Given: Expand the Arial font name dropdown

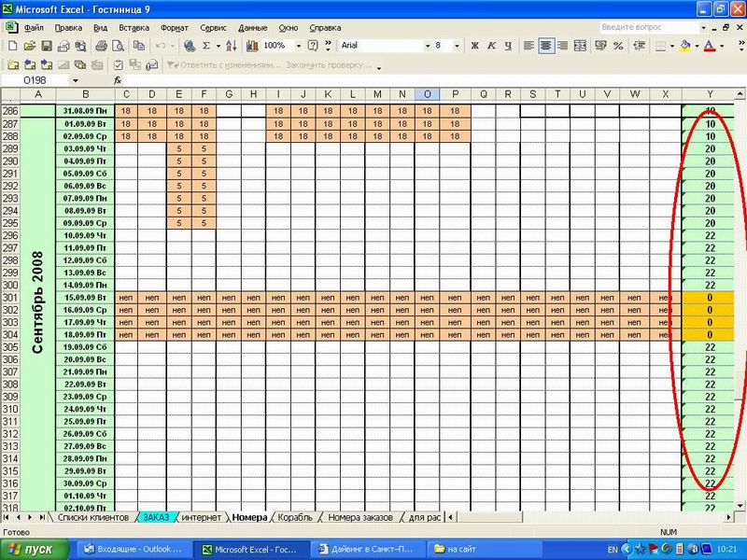Looking at the screenshot, I should (427, 45).
